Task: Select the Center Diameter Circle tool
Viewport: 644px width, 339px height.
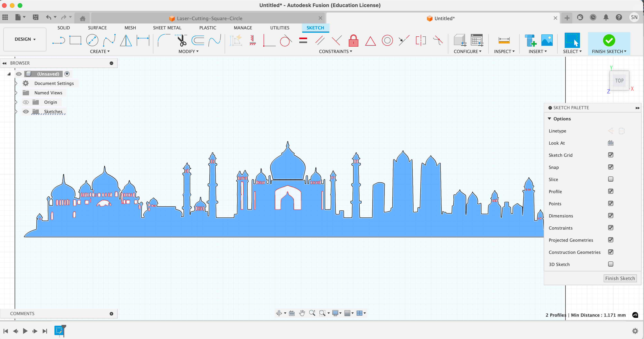Action: click(92, 40)
